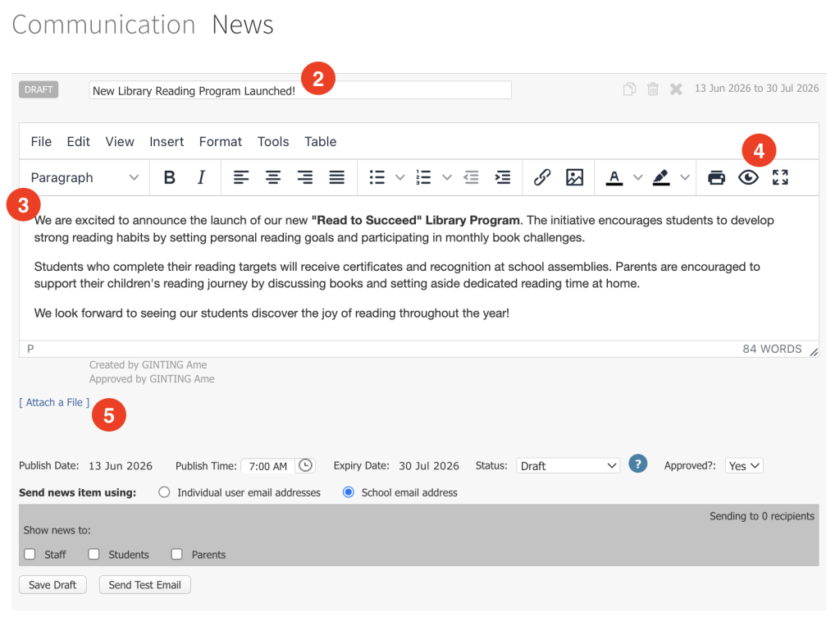Click into the article body text
Screen dimensions: 840x622
click(419, 267)
